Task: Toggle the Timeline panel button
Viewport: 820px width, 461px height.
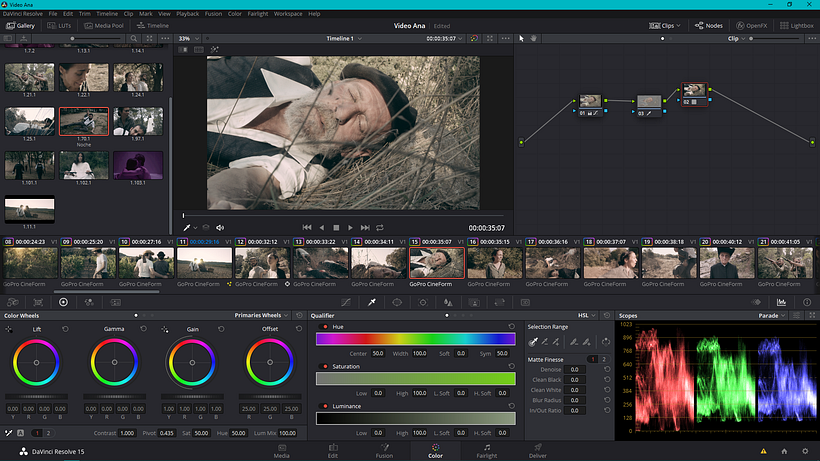Action: click(x=153, y=26)
